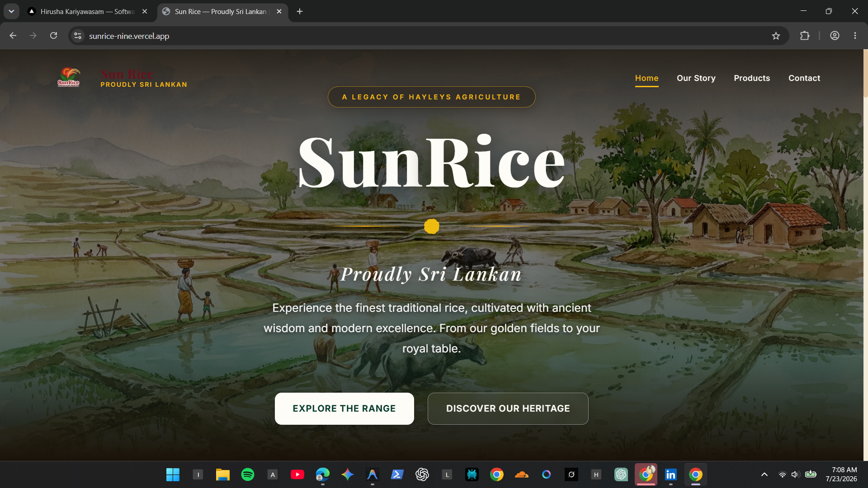This screenshot has height=488, width=868.
Task: Open YouTube from the taskbar
Action: [297, 474]
